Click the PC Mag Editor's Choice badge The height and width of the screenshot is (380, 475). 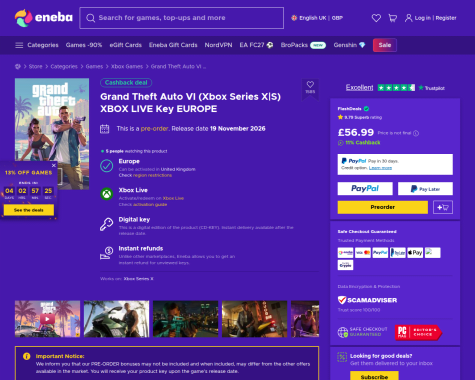click(x=418, y=332)
